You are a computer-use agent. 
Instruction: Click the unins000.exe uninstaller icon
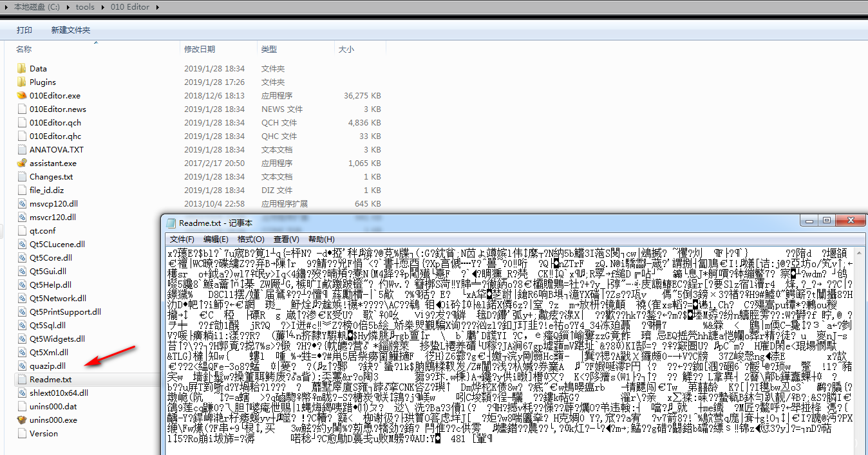[22, 420]
